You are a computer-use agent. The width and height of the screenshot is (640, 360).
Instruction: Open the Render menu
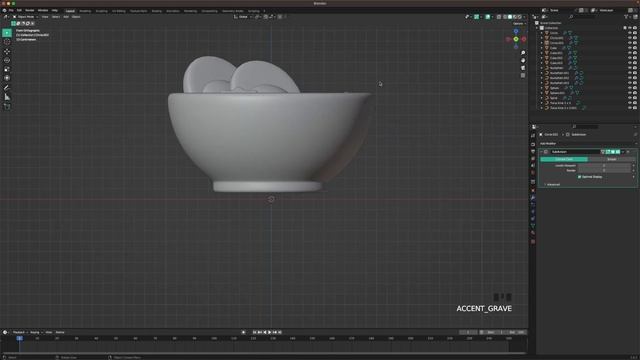point(30,10)
